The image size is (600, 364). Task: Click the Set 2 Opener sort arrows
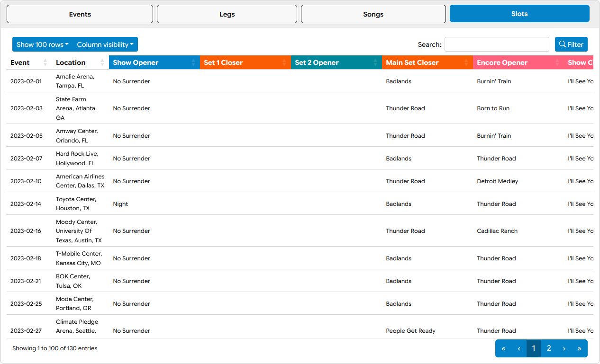tap(375, 62)
